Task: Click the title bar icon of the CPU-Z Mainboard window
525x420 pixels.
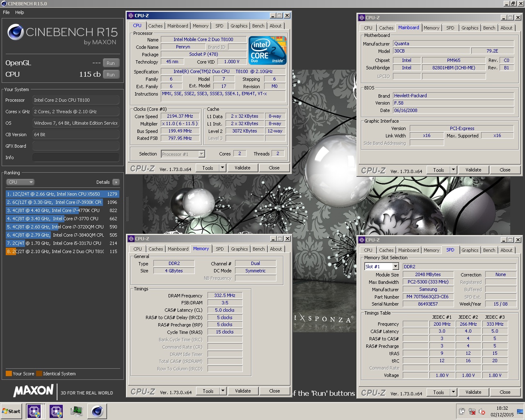Action: coord(361,18)
